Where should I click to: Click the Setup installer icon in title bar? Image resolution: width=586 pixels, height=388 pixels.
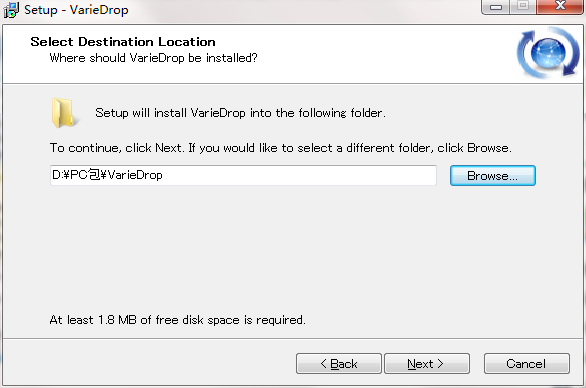(x=11, y=10)
